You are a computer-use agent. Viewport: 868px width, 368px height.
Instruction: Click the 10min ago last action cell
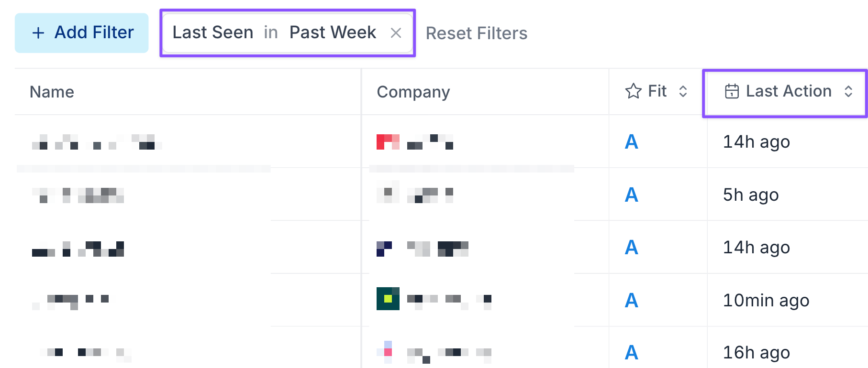tap(766, 301)
